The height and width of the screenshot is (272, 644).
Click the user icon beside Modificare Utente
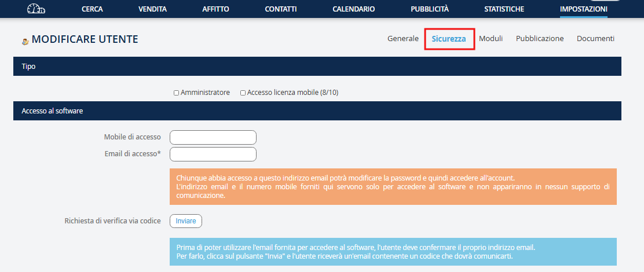tap(25, 41)
